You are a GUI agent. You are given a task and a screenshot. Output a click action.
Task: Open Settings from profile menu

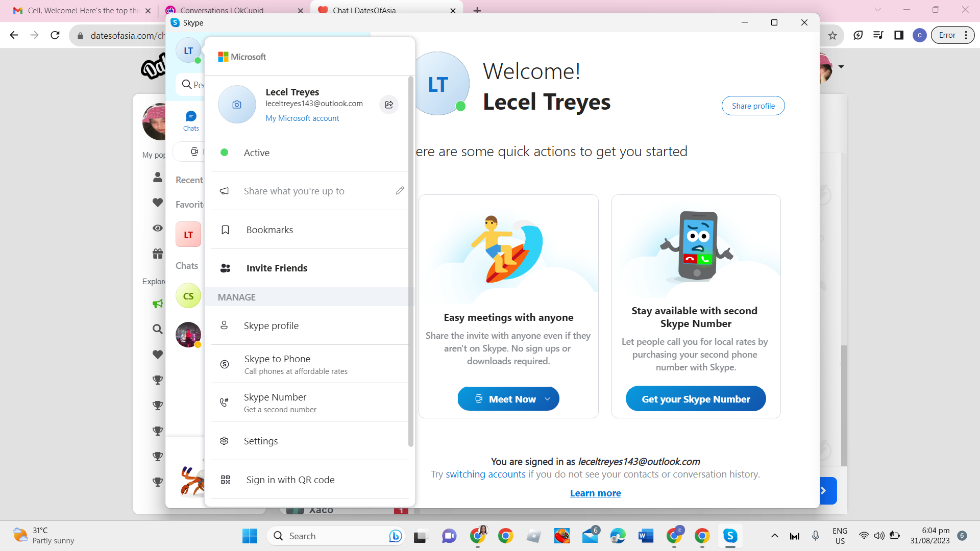coord(310,441)
